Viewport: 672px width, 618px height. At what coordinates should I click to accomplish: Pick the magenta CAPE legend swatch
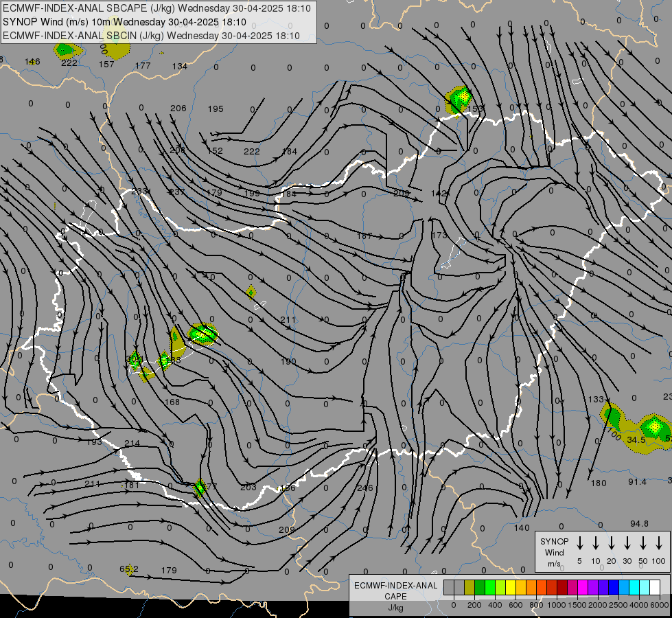[583, 588]
